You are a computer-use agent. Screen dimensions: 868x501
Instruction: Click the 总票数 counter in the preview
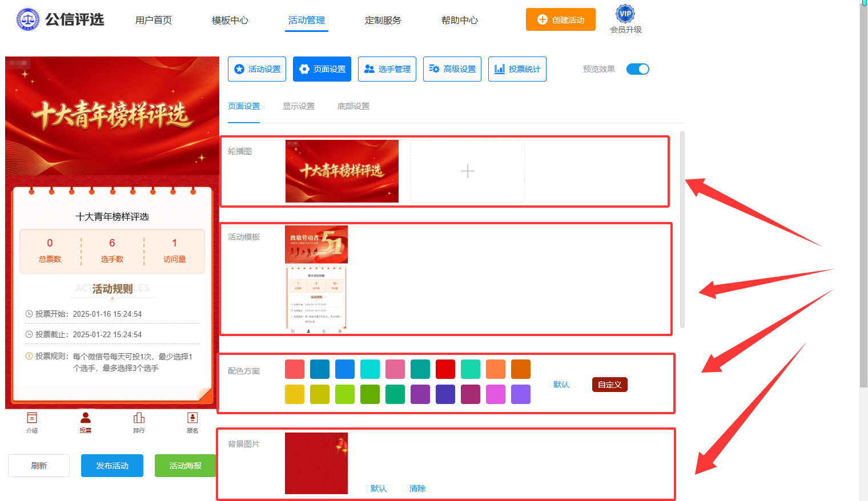tap(50, 251)
